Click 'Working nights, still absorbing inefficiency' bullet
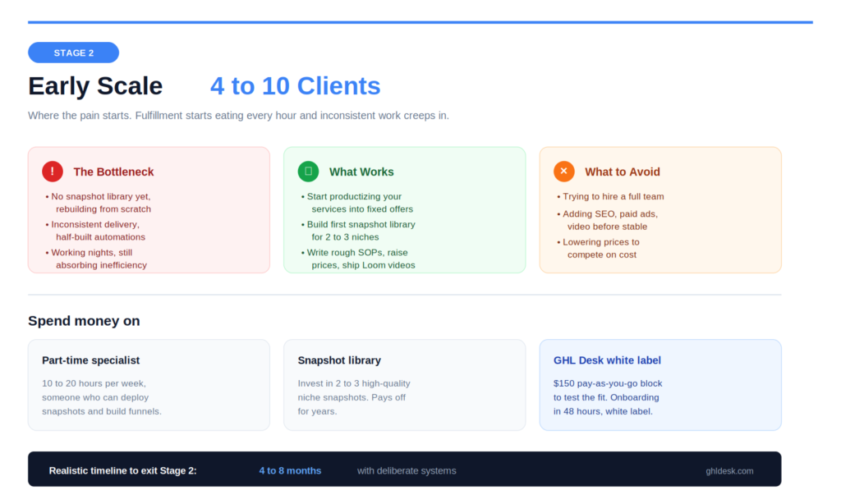This screenshot has height=504, width=841. tap(96, 259)
